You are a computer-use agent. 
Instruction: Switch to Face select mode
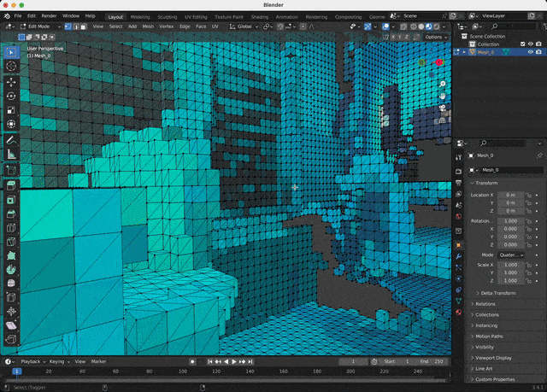tap(84, 26)
